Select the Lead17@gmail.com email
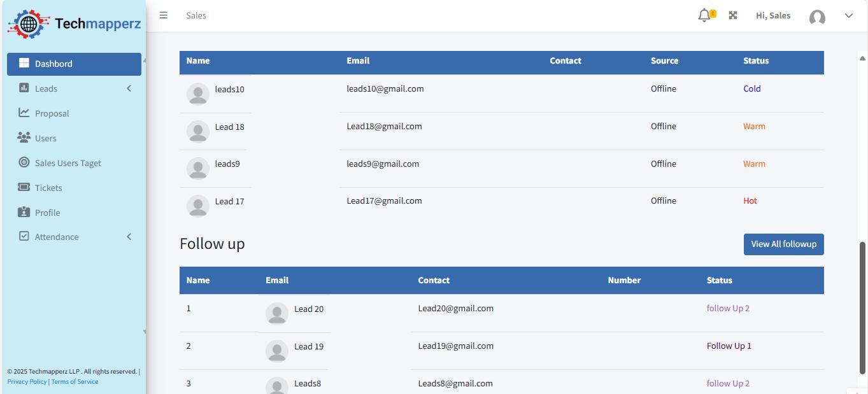This screenshot has height=394, width=868. click(384, 201)
